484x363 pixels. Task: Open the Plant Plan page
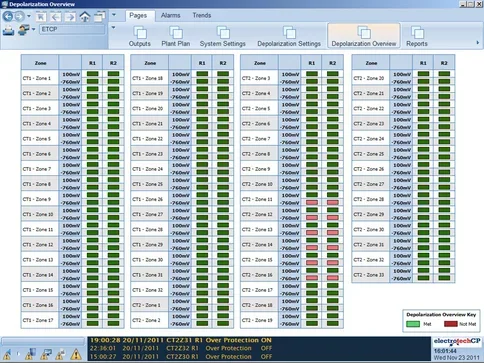[x=176, y=36]
